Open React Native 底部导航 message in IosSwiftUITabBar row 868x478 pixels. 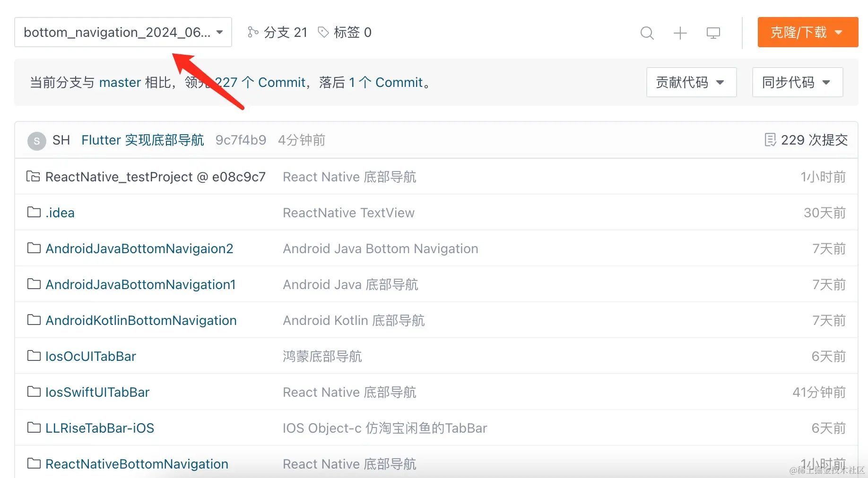(349, 393)
